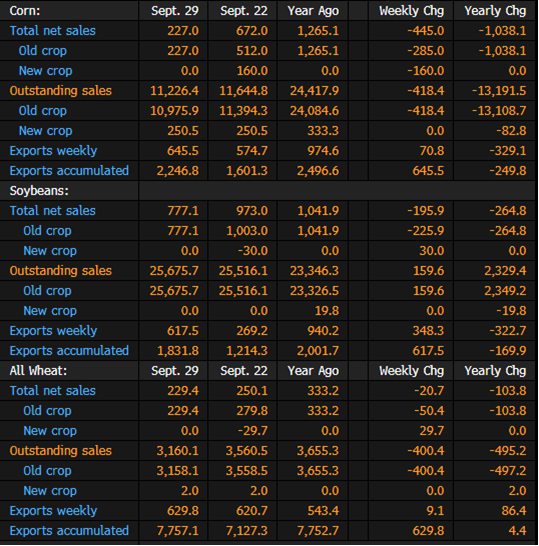Image resolution: width=539 pixels, height=546 pixels.
Task: Click the 348.3 soybean weekly change value
Action: coord(428,331)
